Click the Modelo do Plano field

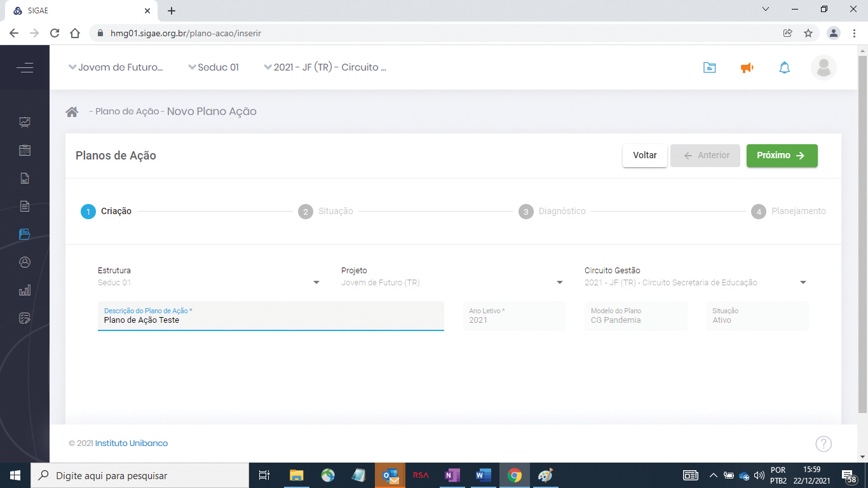(x=636, y=316)
